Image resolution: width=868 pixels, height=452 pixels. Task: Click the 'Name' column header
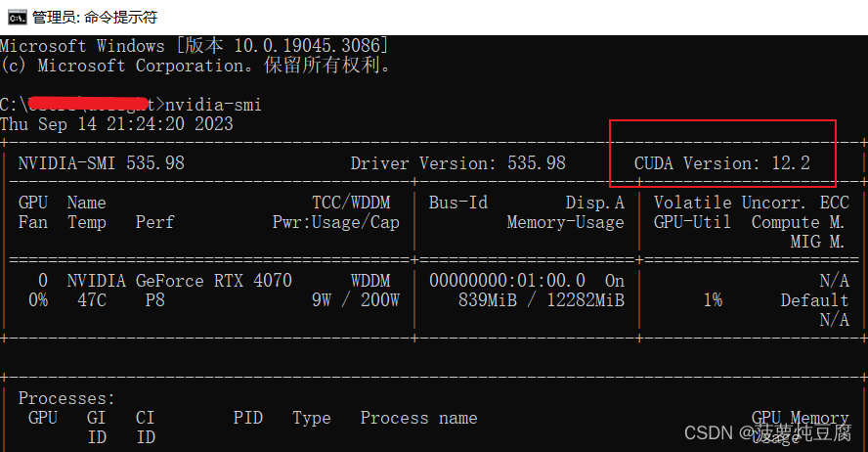pos(86,203)
